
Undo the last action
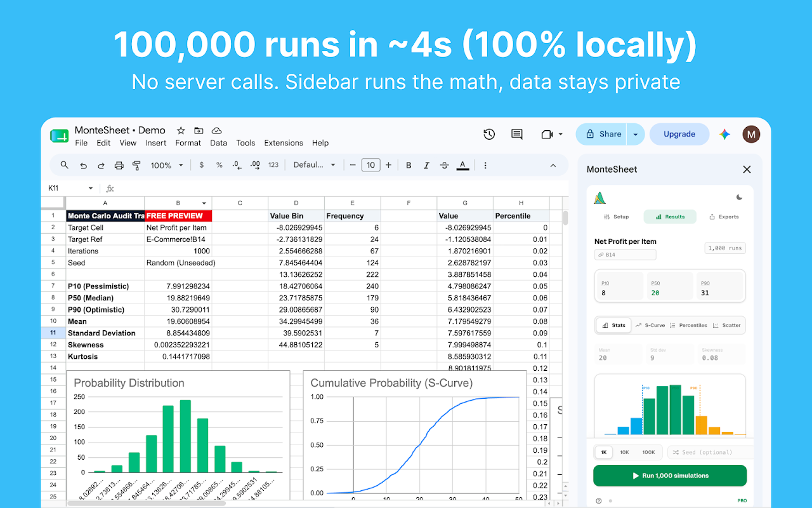(83, 165)
